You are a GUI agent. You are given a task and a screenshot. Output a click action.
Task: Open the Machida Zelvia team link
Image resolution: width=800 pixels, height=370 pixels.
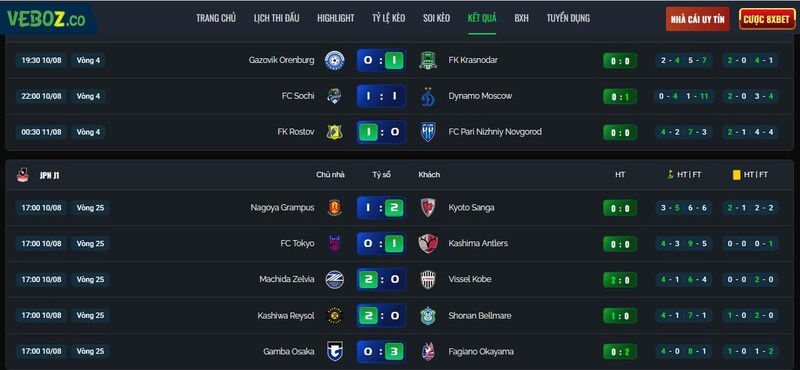point(287,280)
